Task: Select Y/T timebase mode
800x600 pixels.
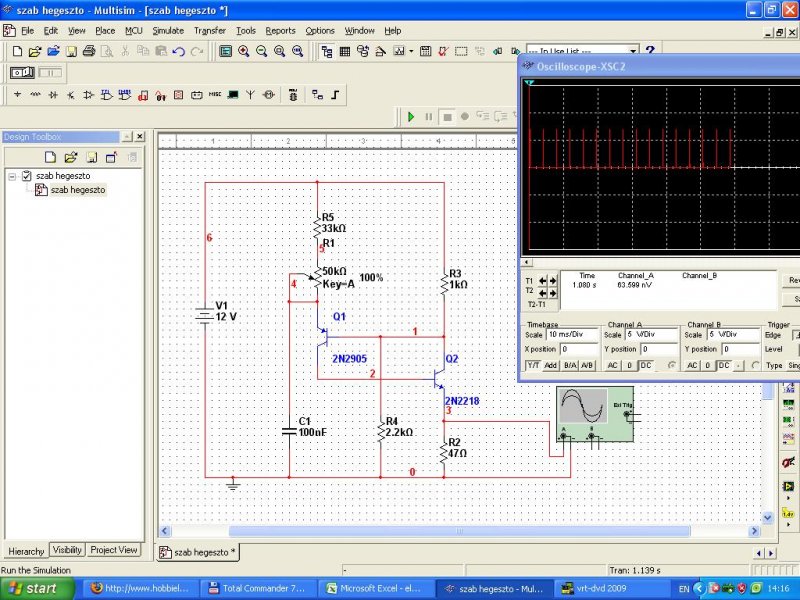Action: click(534, 365)
